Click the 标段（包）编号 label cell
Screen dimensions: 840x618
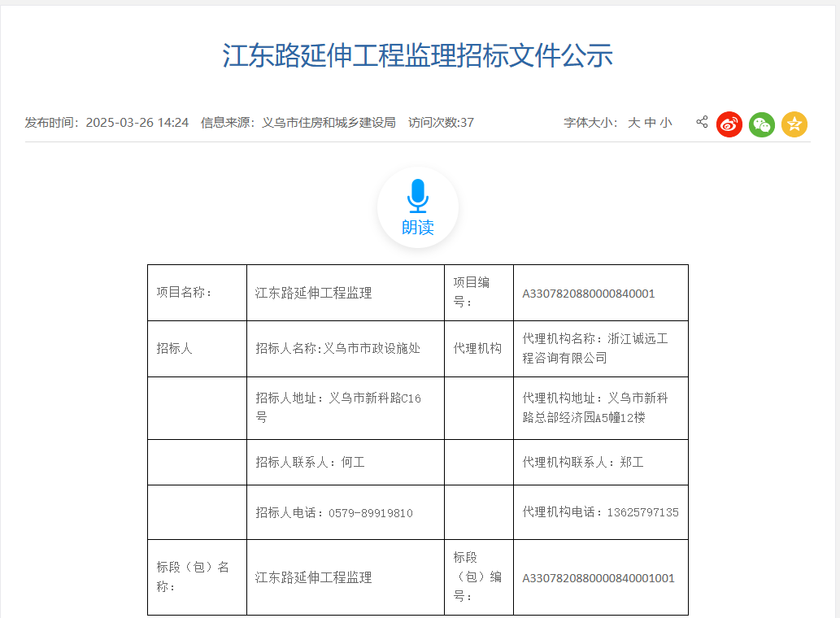479,577
